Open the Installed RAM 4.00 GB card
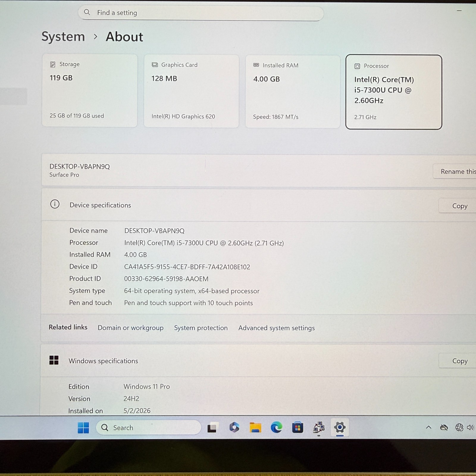Image resolution: width=476 pixels, height=476 pixels. pos(293,92)
